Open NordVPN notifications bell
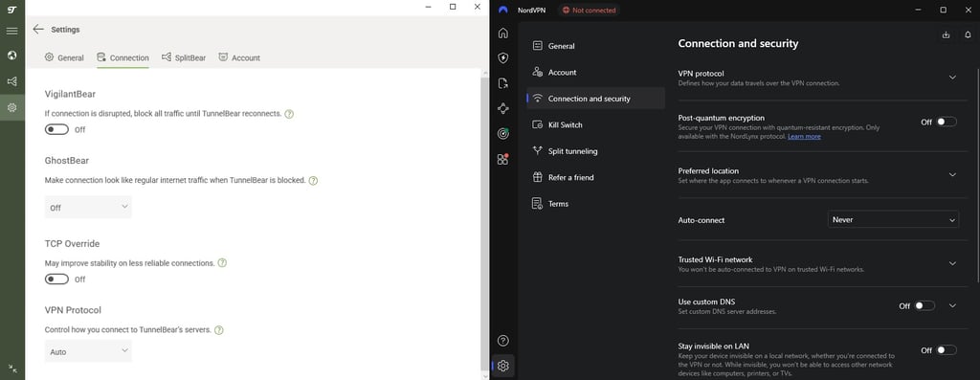 click(x=969, y=35)
